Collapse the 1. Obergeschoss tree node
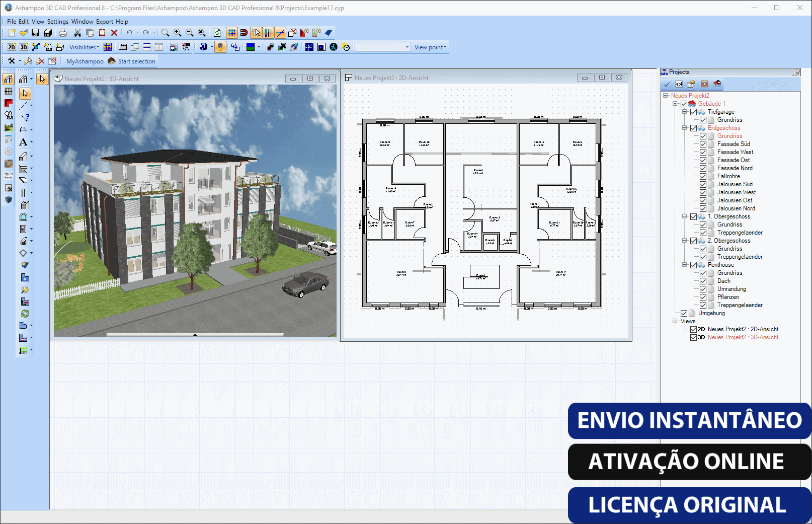Screen dimensions: 812x524 click(685, 216)
